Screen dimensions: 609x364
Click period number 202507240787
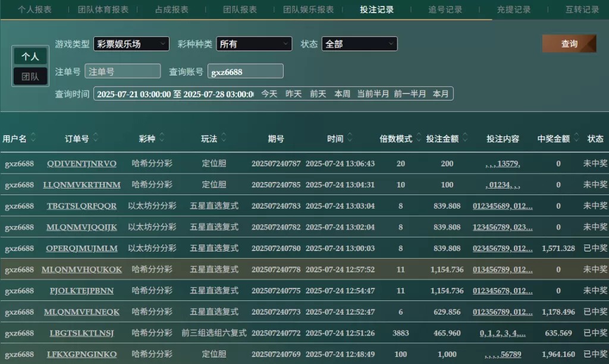(x=276, y=164)
